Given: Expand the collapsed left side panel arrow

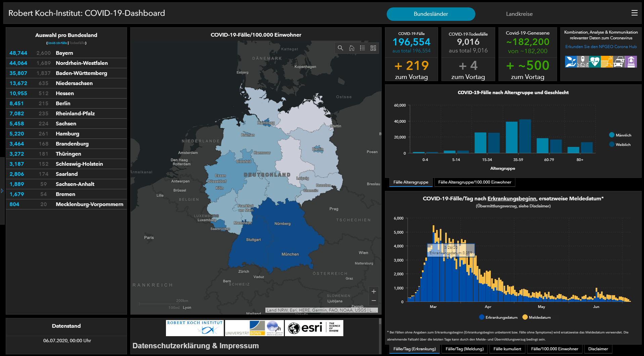Looking at the screenshot, I should (x=2, y=191).
